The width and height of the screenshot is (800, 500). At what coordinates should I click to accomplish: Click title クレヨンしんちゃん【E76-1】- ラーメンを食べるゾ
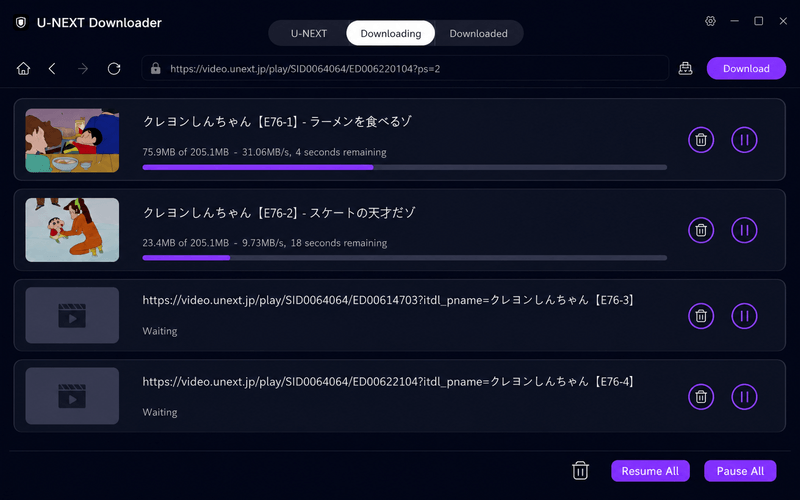pyautogui.click(x=277, y=121)
